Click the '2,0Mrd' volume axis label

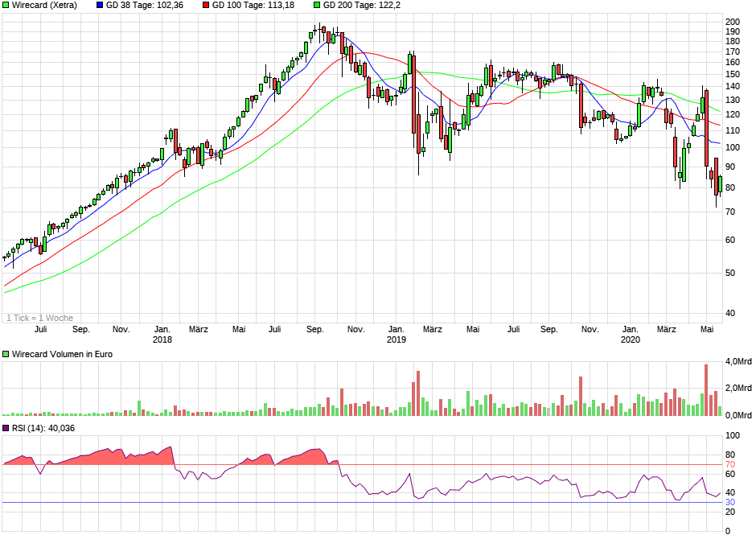738,388
